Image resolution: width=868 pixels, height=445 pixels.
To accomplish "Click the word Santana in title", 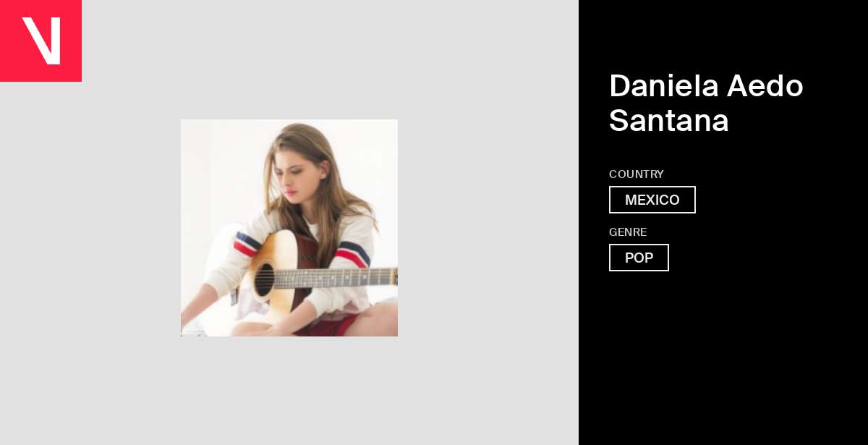I will (x=669, y=120).
